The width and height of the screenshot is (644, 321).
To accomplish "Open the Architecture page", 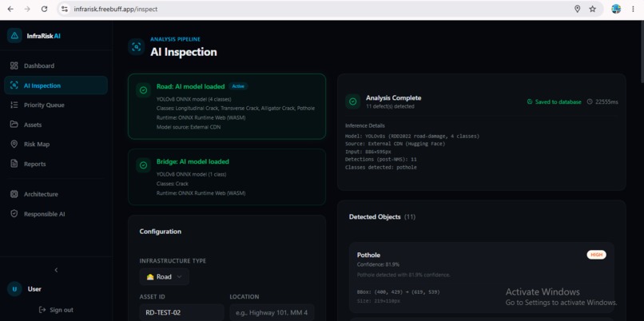I will (56, 194).
